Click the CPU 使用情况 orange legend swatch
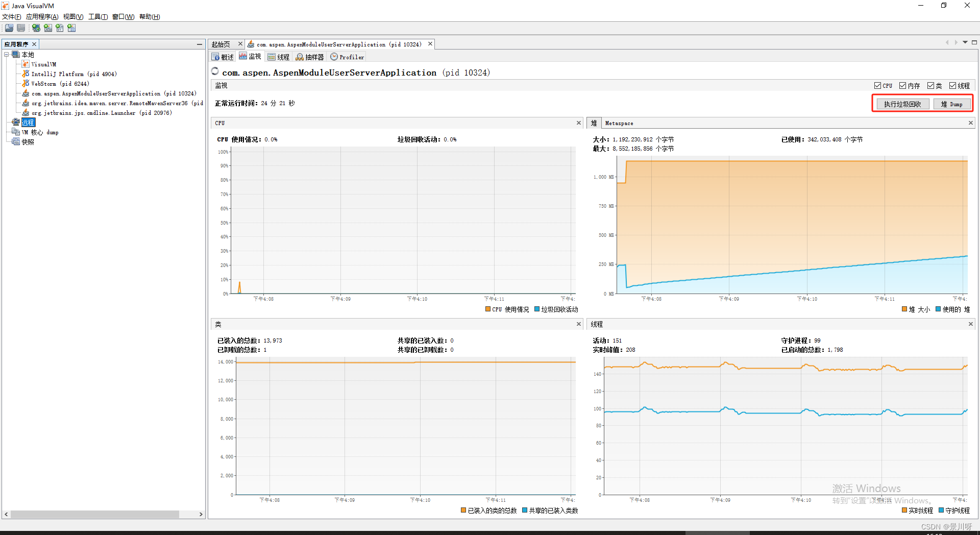980x535 pixels. [488, 309]
